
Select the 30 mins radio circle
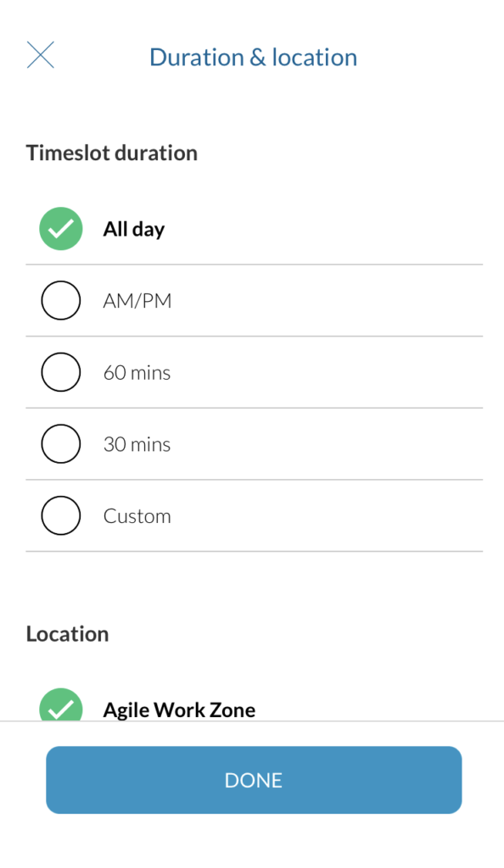click(x=61, y=444)
